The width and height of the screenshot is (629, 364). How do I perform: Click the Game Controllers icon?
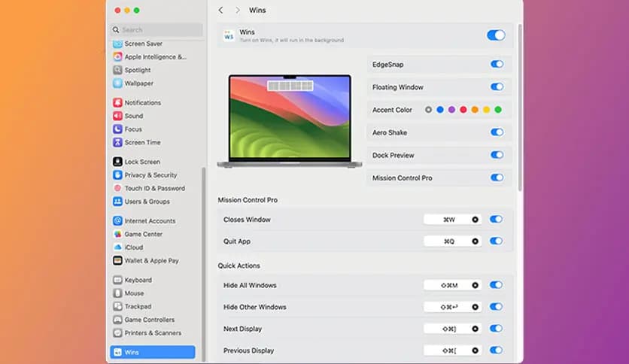click(117, 320)
